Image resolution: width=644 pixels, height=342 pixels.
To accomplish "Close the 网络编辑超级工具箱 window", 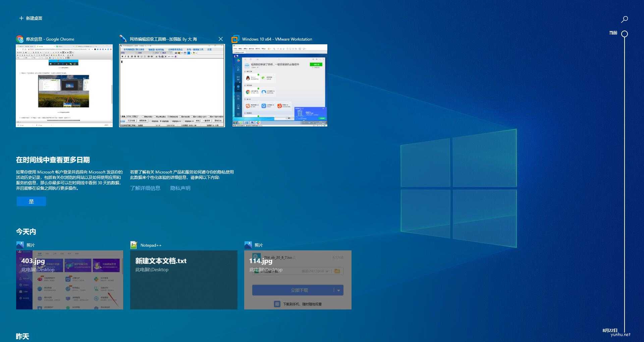I will coord(221,39).
